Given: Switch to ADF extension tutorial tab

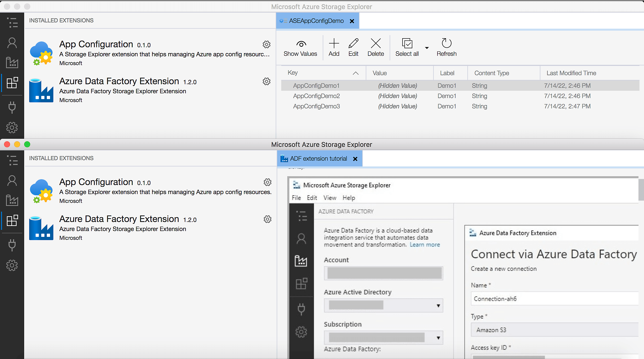Looking at the screenshot, I should click(318, 159).
